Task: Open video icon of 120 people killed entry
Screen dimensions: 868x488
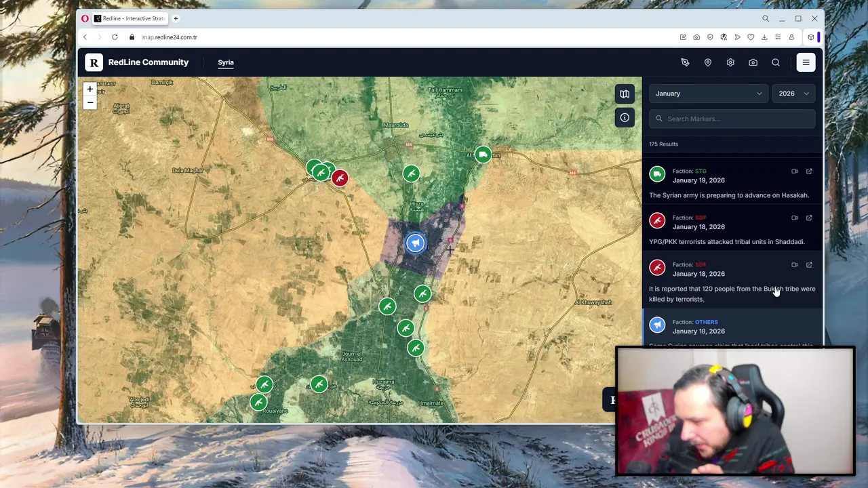Action: tap(795, 265)
